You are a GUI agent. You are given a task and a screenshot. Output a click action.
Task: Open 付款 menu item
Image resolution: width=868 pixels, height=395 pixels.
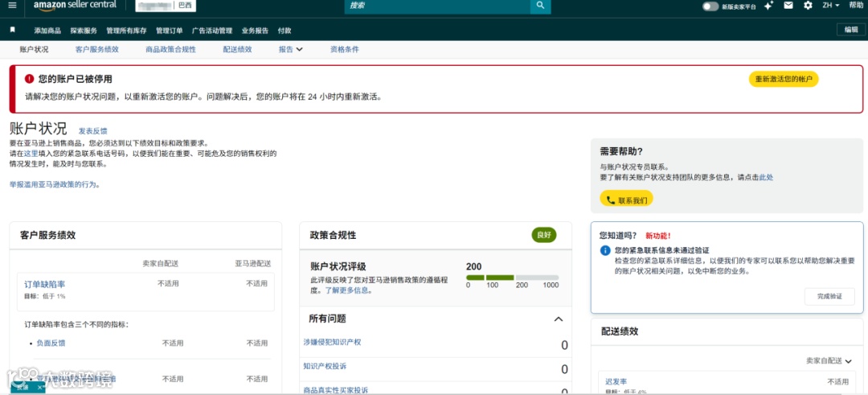pyautogui.click(x=285, y=31)
